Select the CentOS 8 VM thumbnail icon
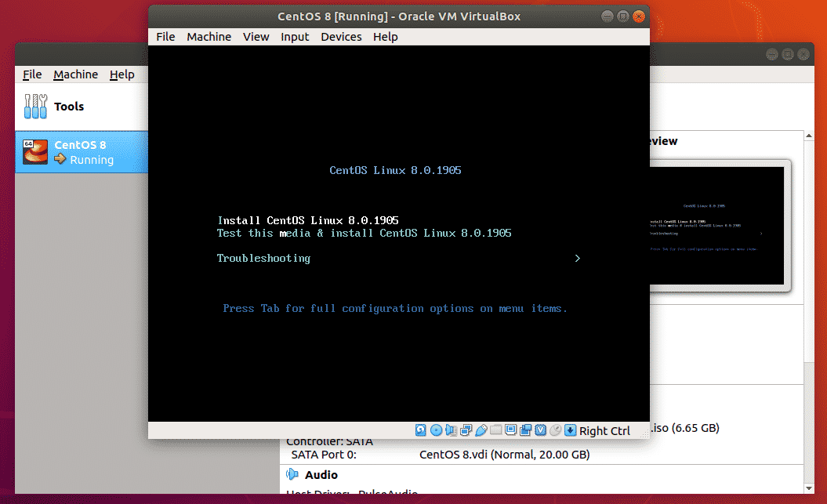This screenshot has height=504, width=827. point(34,151)
